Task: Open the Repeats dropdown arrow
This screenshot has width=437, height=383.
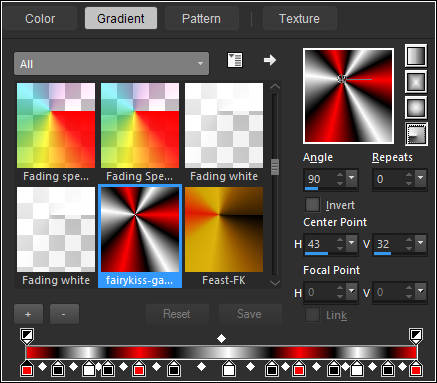Action: [421, 178]
